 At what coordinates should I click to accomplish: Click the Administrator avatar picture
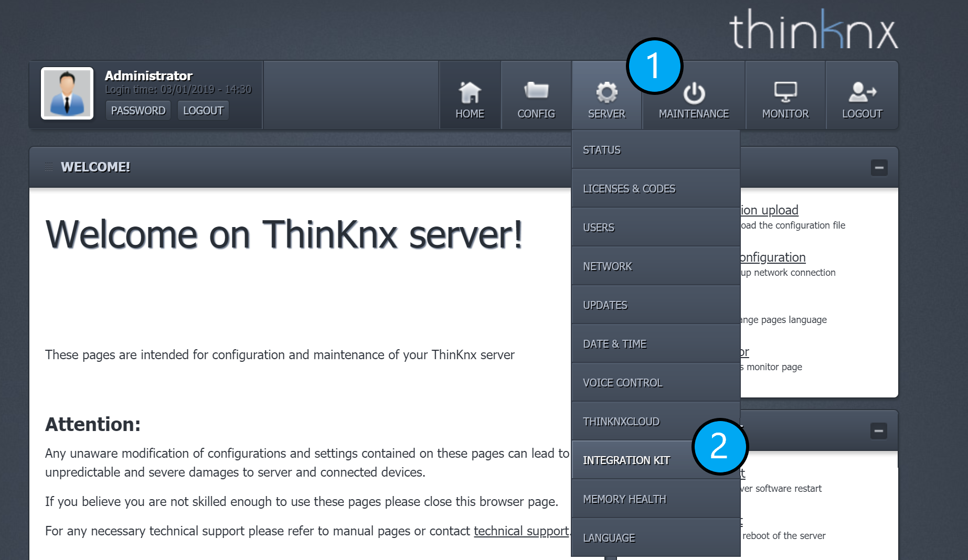coord(67,93)
